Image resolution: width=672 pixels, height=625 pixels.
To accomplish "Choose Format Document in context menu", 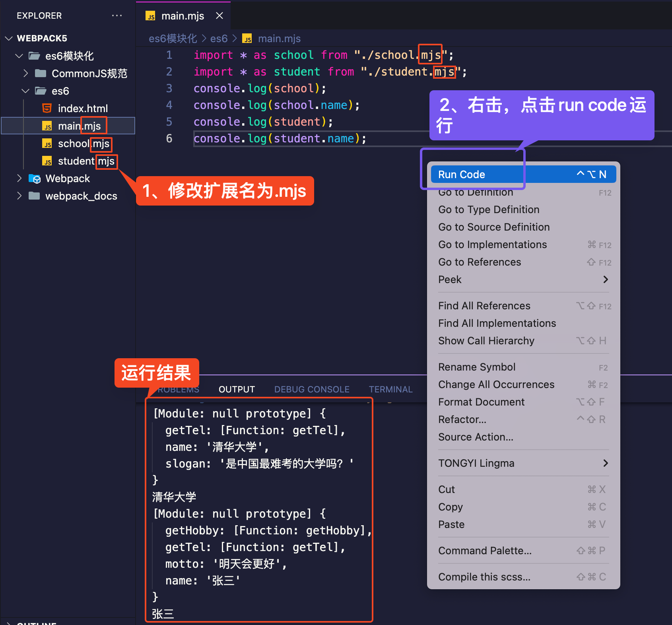I will [x=481, y=402].
